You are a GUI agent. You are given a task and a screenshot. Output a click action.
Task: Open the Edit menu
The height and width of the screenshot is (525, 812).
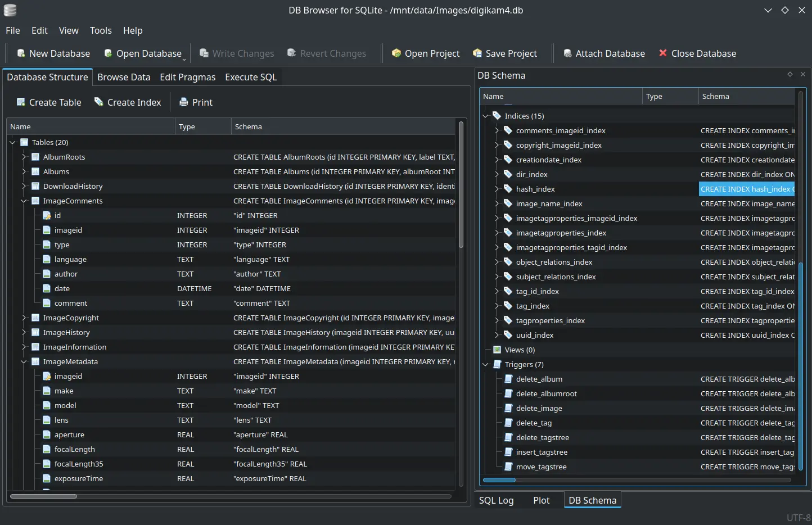tap(39, 30)
